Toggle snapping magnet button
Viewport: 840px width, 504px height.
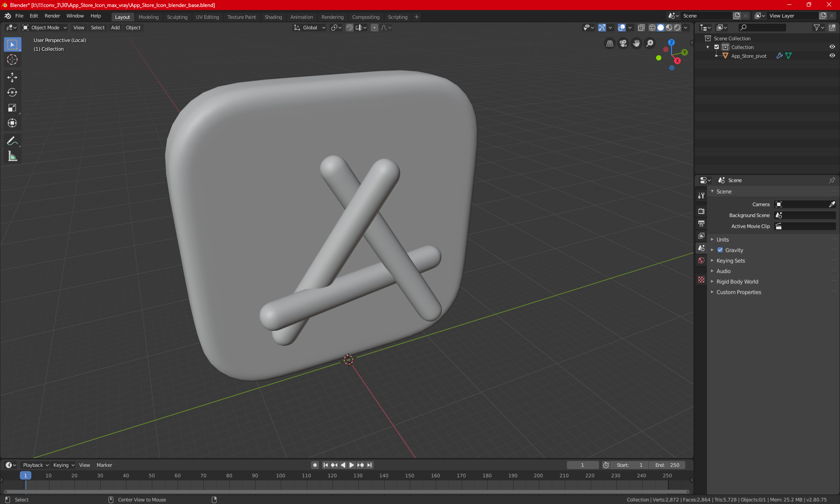pos(350,28)
